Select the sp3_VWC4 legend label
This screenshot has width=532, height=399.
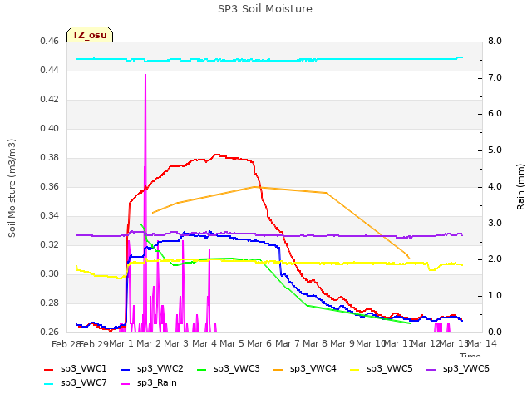click(x=313, y=369)
